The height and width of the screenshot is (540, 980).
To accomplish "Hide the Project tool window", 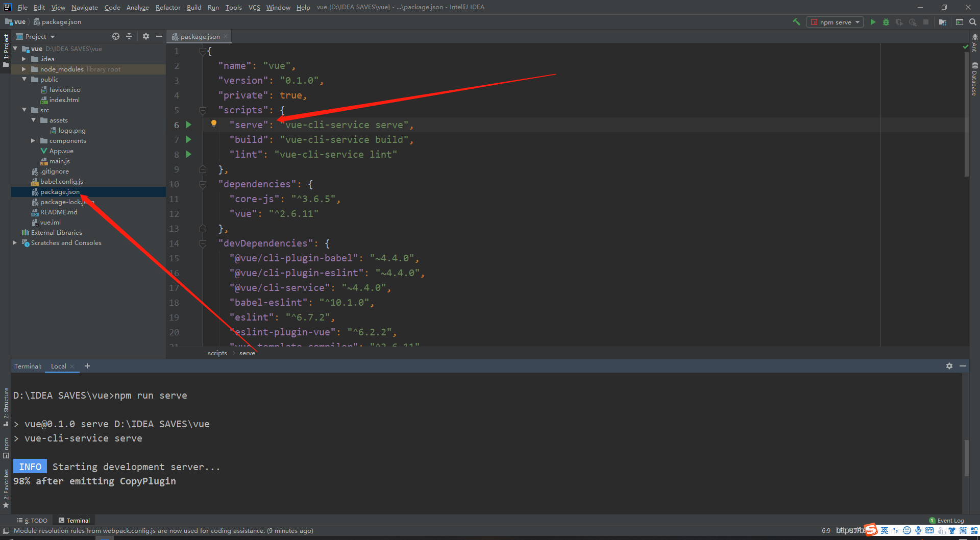I will tap(159, 36).
